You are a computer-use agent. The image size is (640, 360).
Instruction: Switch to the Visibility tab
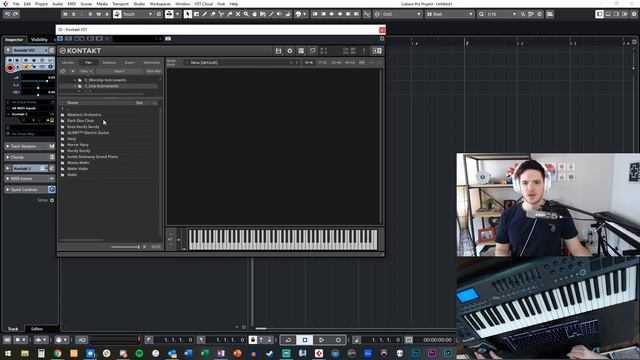point(39,40)
